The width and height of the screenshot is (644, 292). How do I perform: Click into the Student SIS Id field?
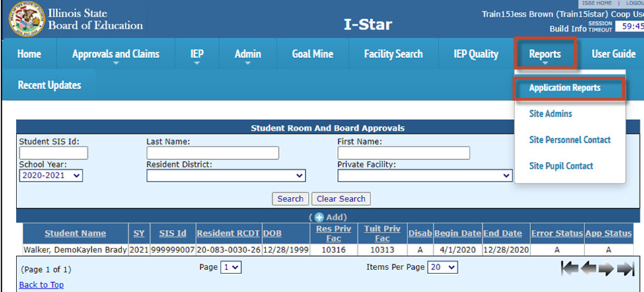pyautogui.click(x=54, y=153)
